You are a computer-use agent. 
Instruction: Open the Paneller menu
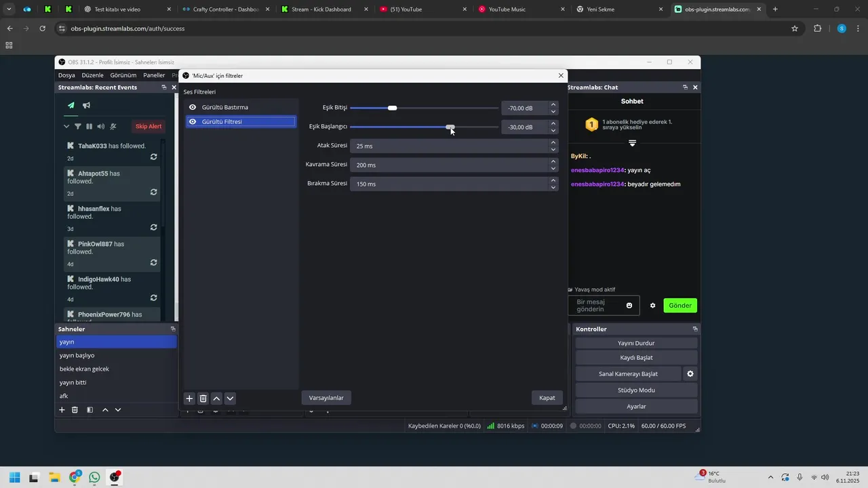pyautogui.click(x=155, y=75)
